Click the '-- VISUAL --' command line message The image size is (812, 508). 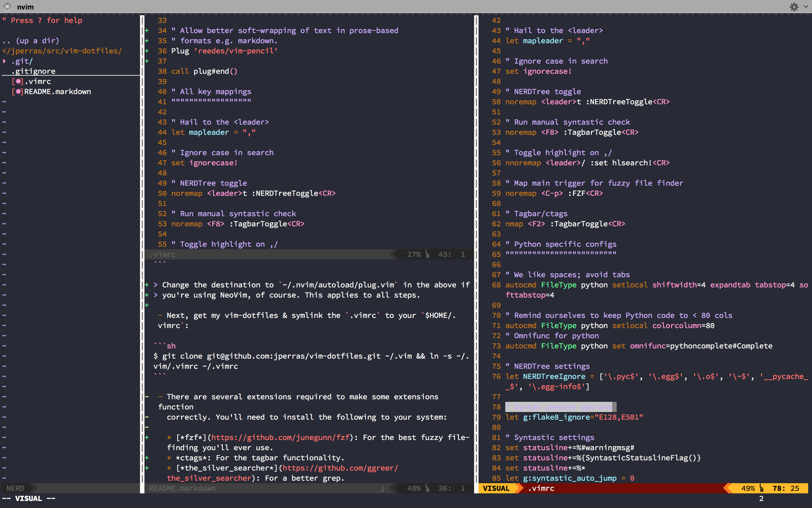(x=29, y=498)
